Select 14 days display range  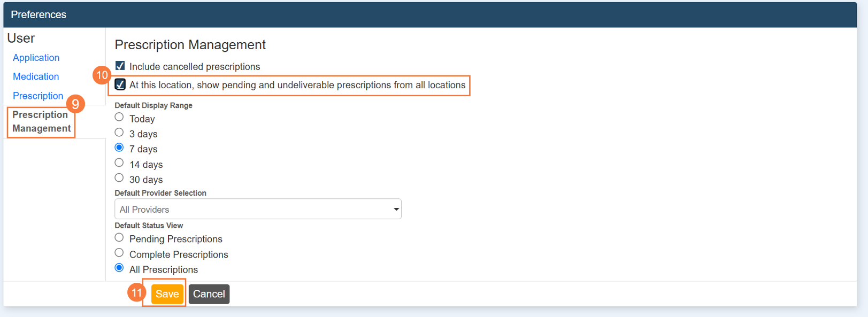pyautogui.click(x=119, y=163)
